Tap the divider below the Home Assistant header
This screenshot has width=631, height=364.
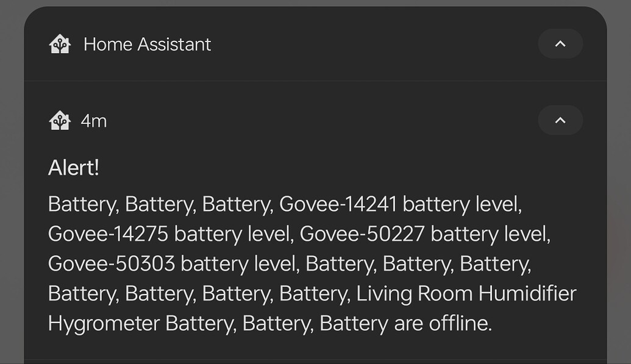point(315,80)
